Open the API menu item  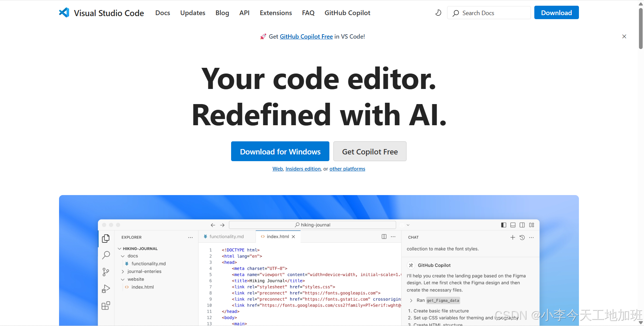click(245, 13)
